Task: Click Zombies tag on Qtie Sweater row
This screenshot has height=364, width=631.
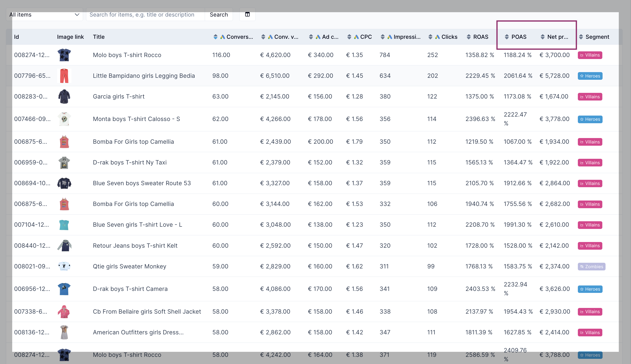Action: tap(591, 267)
